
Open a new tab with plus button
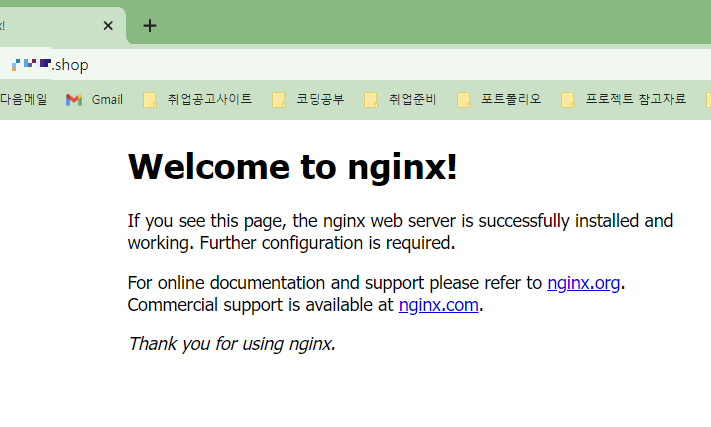[x=150, y=26]
